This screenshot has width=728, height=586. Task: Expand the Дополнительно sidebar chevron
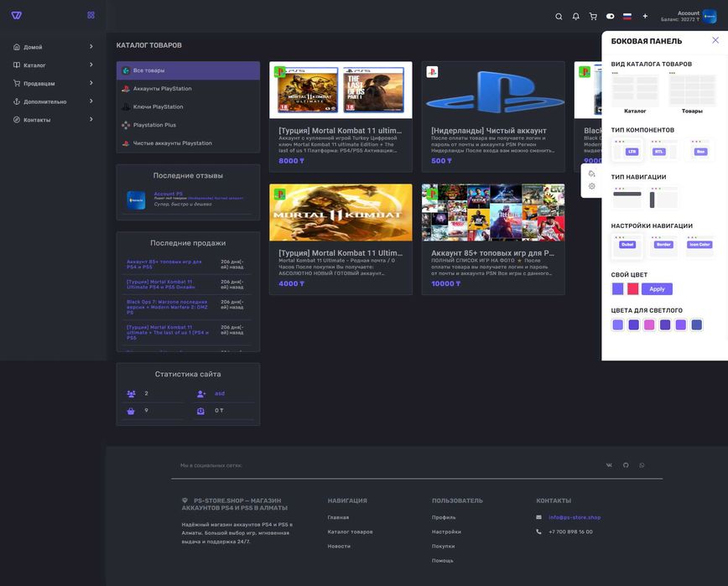pos(91,101)
